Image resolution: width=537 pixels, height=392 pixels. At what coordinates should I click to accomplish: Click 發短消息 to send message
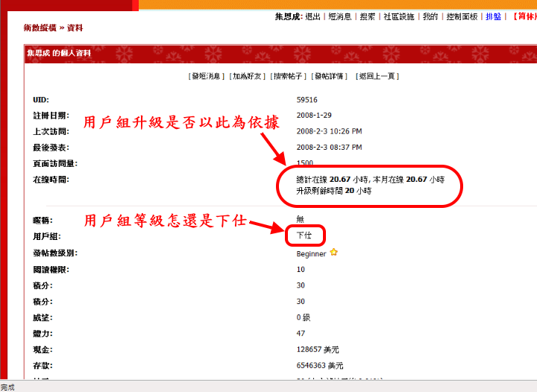point(207,76)
